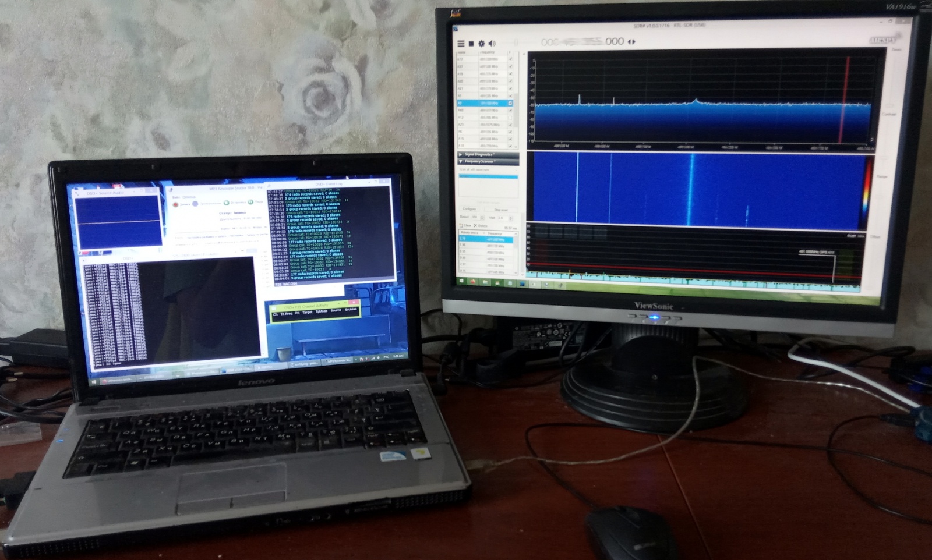Click the SrcAlias column in P25 Channel Activity

point(351,310)
